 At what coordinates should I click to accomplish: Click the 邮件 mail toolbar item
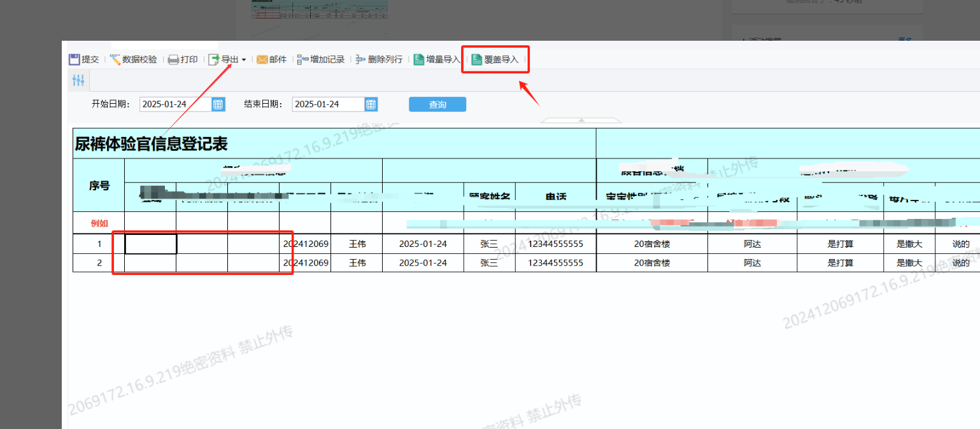pyautogui.click(x=271, y=59)
